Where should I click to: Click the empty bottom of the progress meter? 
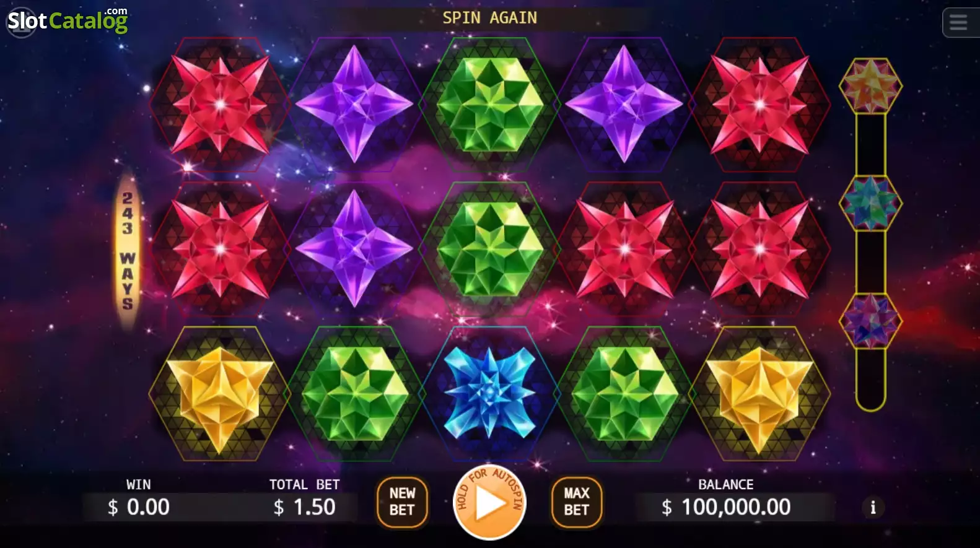point(870,379)
